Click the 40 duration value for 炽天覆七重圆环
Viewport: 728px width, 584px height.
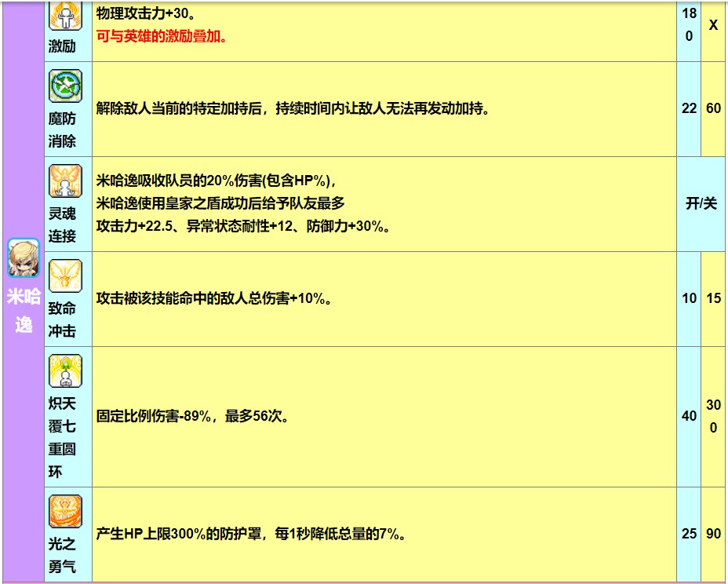(689, 416)
